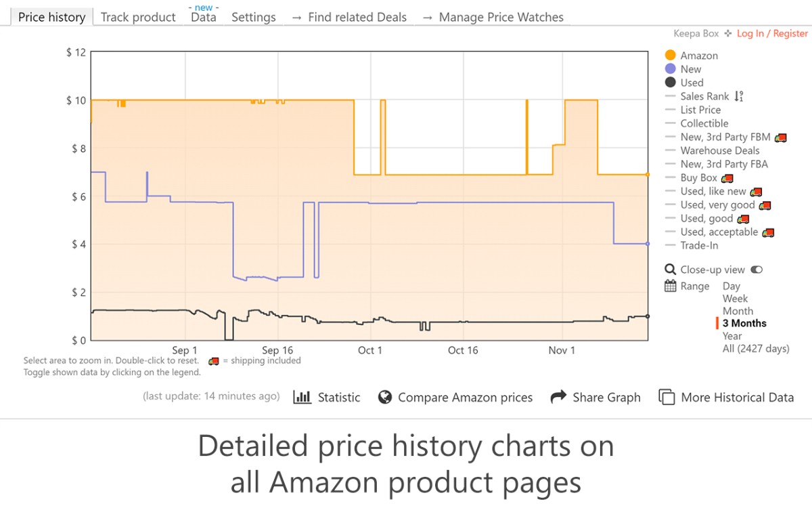Click the Keepa Box logo icon
Screen dimensions: 812x508
click(x=727, y=33)
